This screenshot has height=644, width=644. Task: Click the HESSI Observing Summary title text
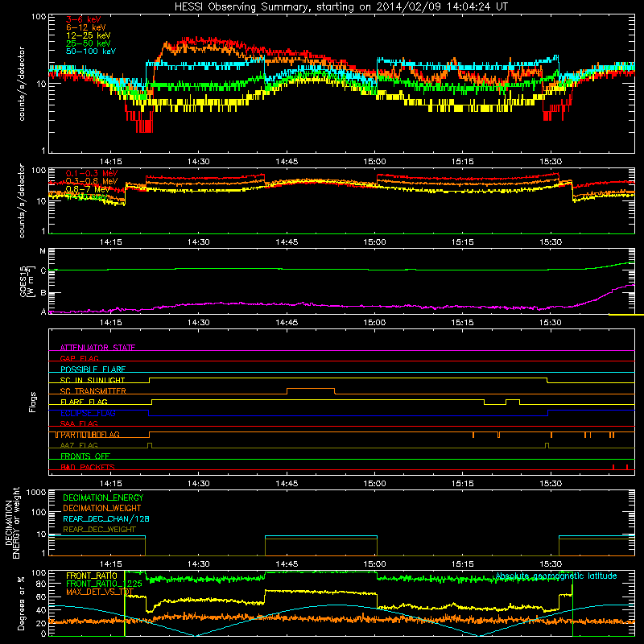(341, 7)
